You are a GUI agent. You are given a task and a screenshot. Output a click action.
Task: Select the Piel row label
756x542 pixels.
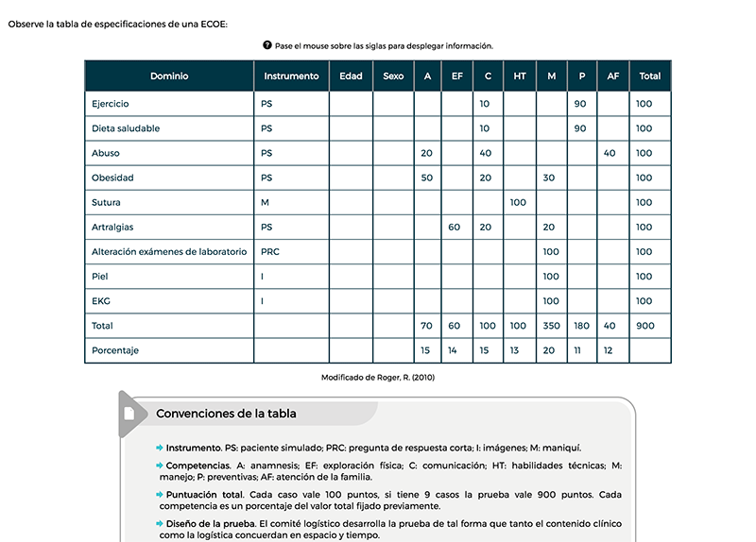click(99, 277)
